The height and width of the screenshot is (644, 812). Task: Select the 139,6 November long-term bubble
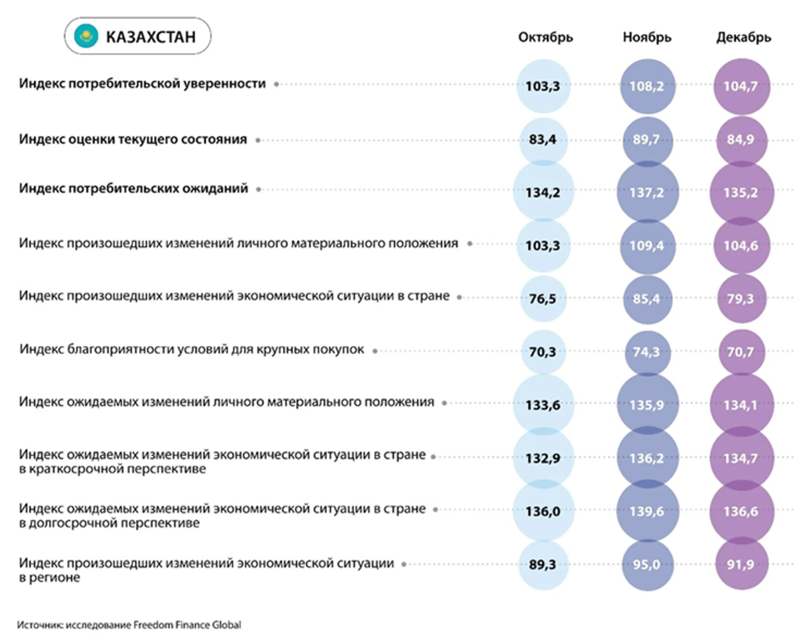click(647, 511)
